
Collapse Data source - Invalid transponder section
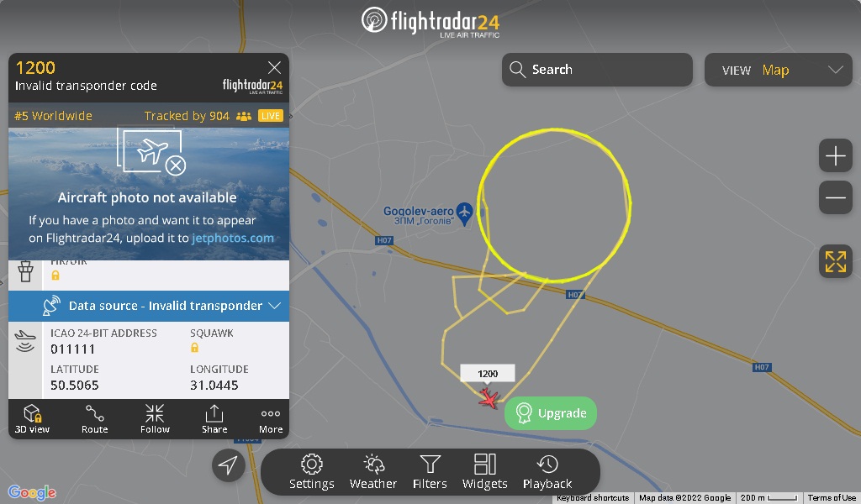pos(149,306)
